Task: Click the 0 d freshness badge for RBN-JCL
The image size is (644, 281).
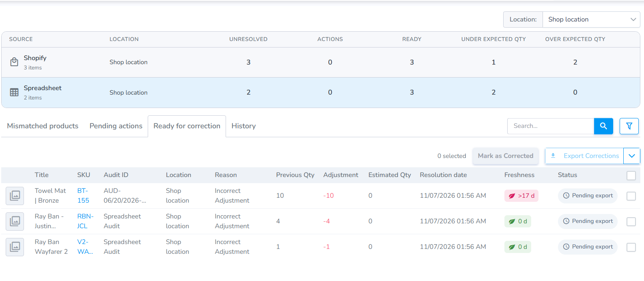Action: (x=517, y=221)
